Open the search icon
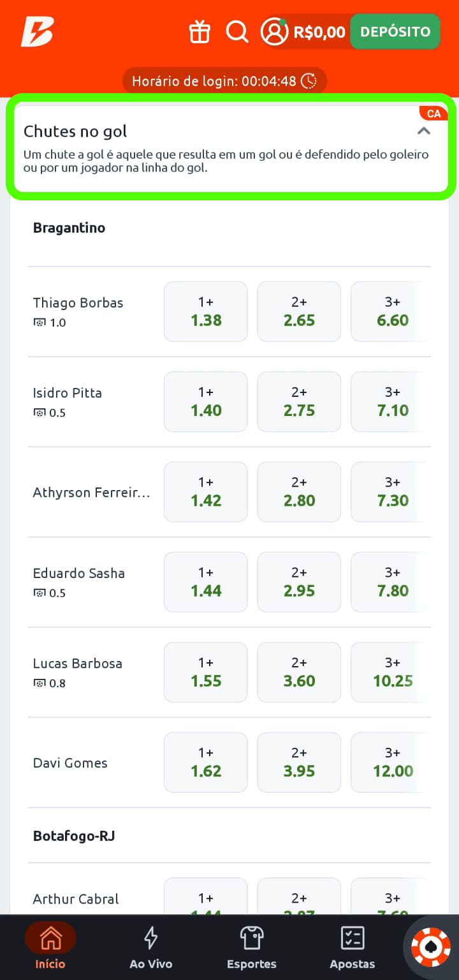The image size is (459, 980). click(x=237, y=31)
